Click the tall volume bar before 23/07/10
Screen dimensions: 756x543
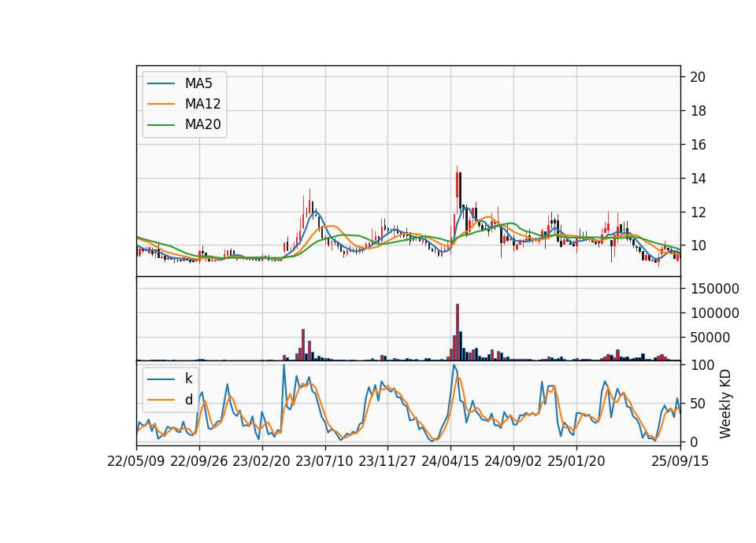pos(303,345)
